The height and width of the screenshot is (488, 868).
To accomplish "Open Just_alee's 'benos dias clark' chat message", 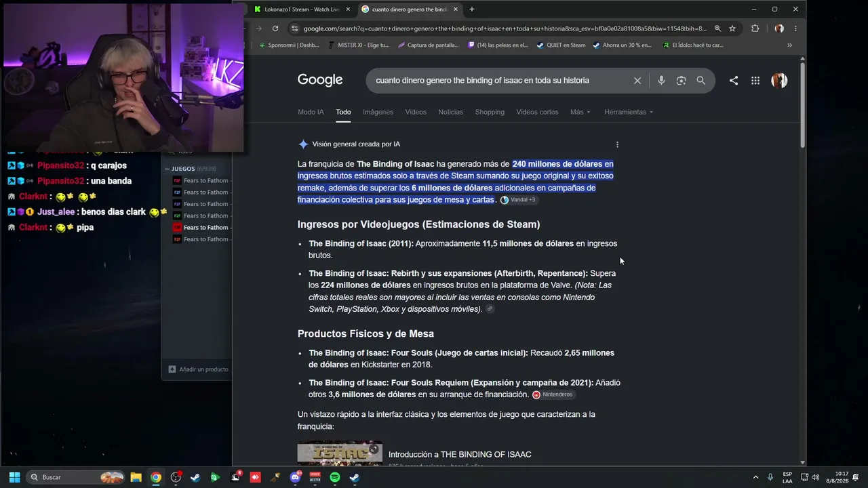I will tap(87, 211).
